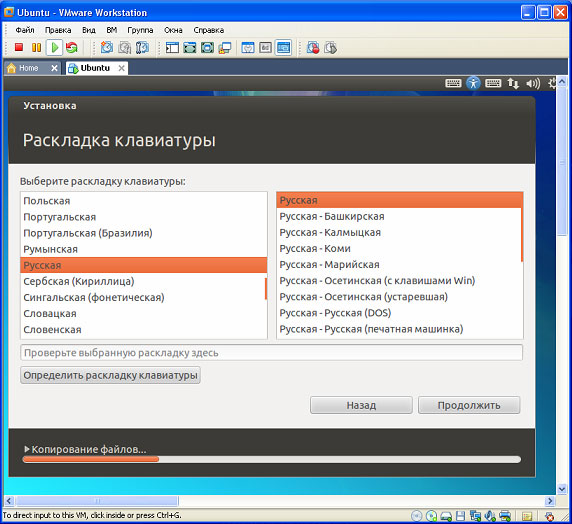Click the sound card status bar icon

click(x=490, y=516)
